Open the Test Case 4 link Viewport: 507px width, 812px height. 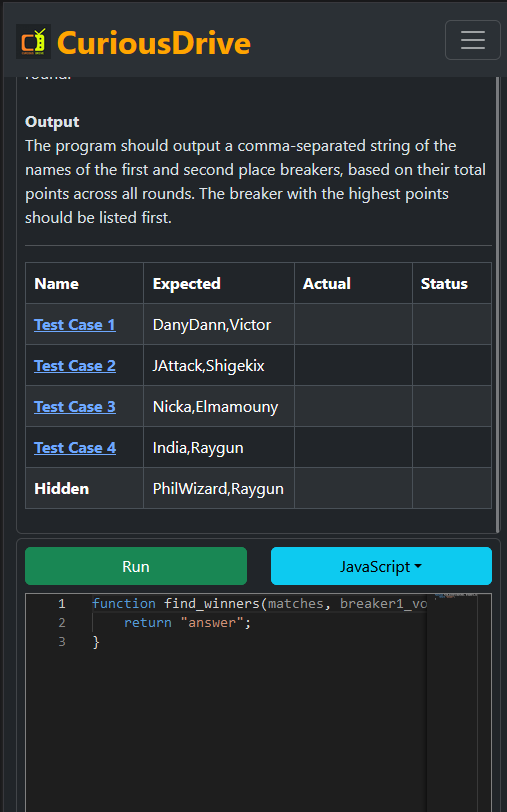[75, 447]
